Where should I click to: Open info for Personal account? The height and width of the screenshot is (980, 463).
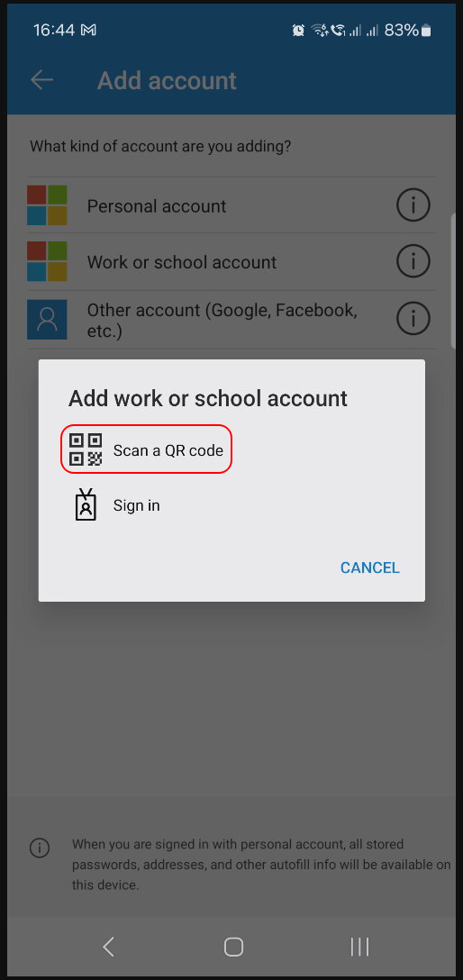pyautogui.click(x=413, y=205)
